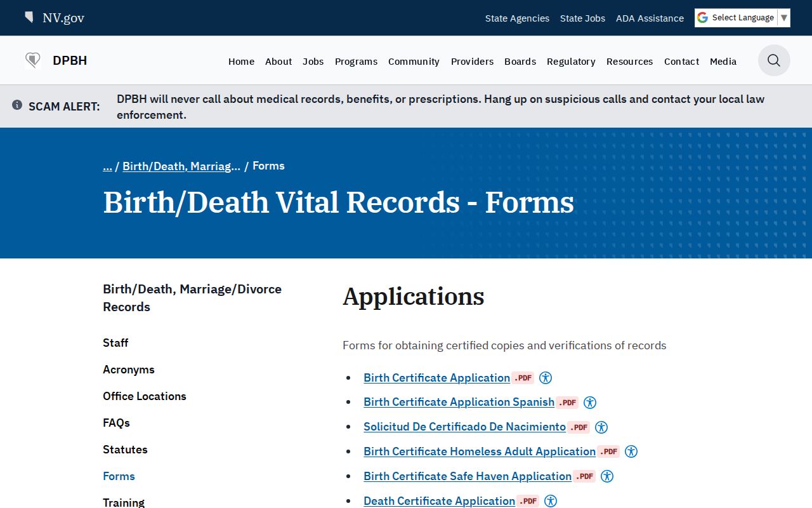Screen dimensions: 812x508
Task: Open the Contact menu item
Action: [x=681, y=62]
